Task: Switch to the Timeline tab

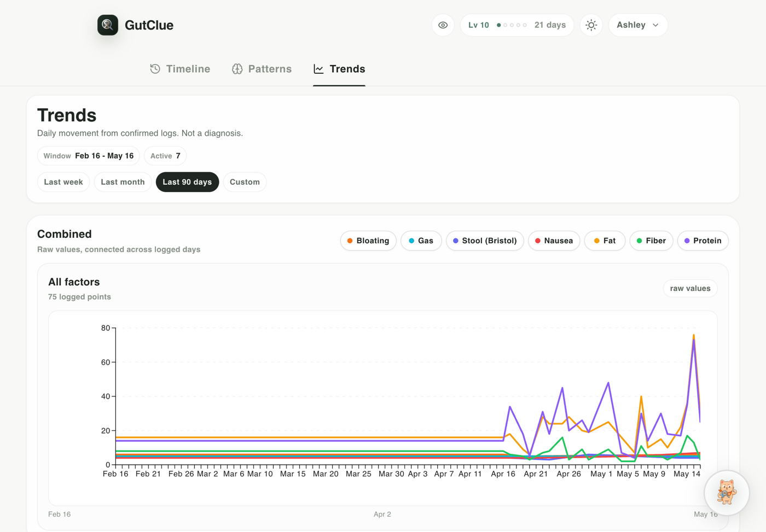Action: (x=180, y=69)
